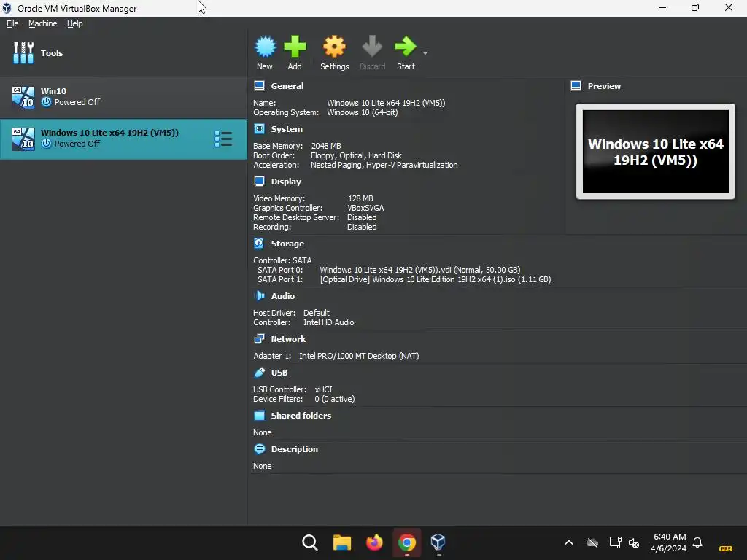Open the Help menu
The image size is (747, 560).
75,23
